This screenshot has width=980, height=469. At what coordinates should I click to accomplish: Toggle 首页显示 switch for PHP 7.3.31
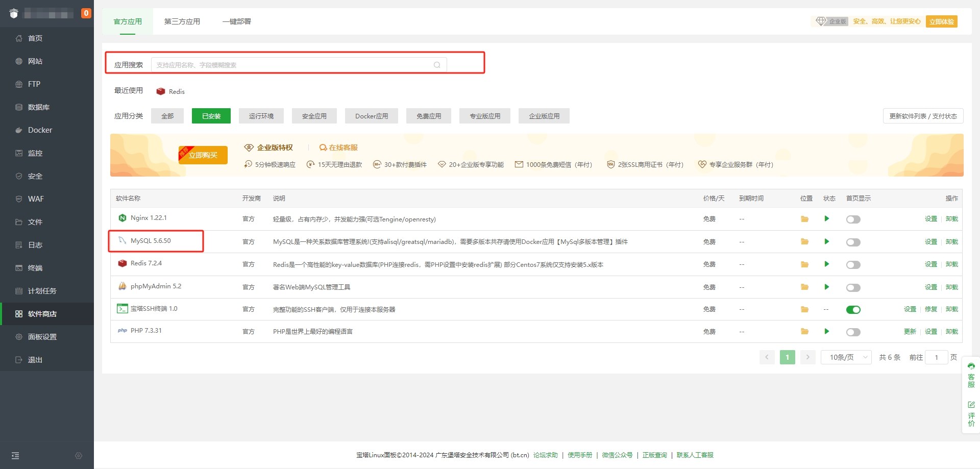coord(853,332)
